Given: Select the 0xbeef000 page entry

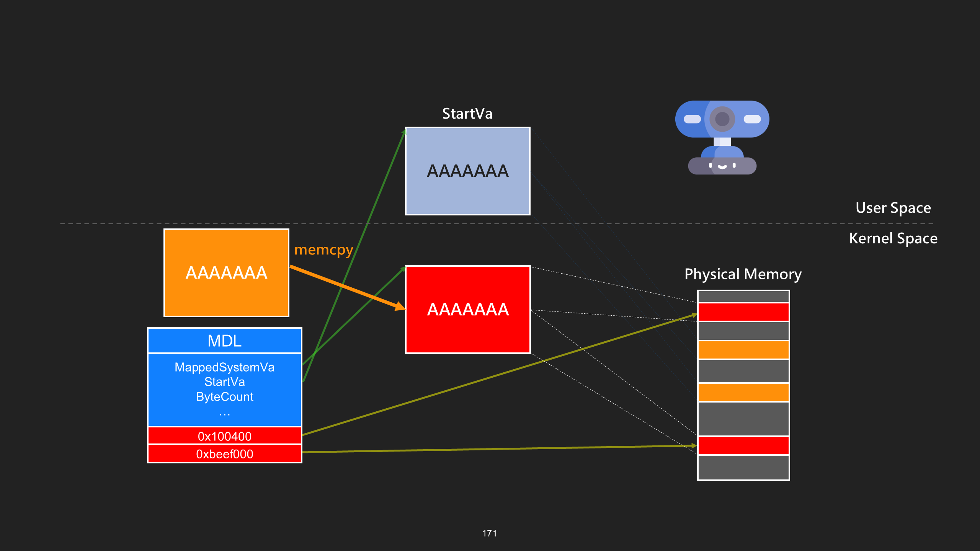Looking at the screenshot, I should tap(225, 454).
